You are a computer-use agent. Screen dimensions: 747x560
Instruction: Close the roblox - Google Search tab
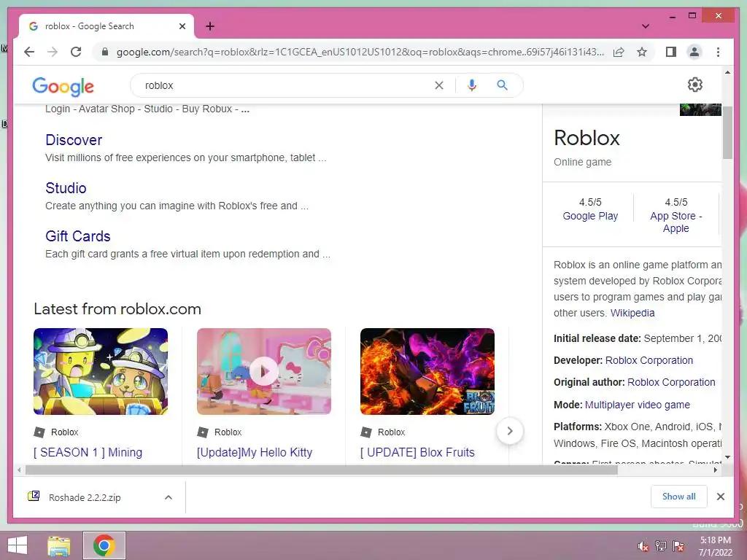(182, 26)
